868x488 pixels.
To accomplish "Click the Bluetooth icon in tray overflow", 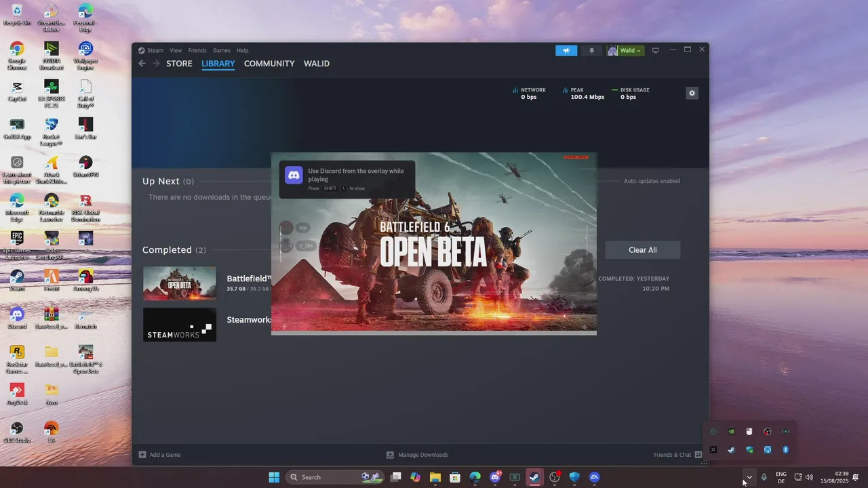I will tap(786, 449).
